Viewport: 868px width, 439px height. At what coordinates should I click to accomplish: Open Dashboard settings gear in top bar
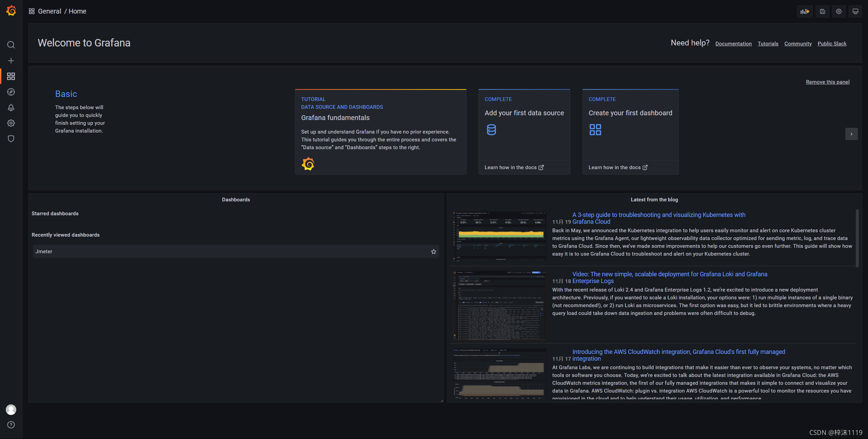839,11
